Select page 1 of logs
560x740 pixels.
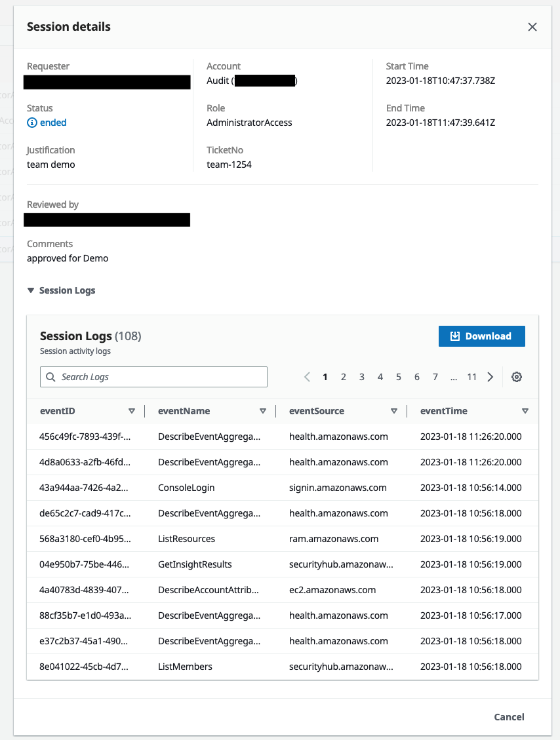pos(325,377)
